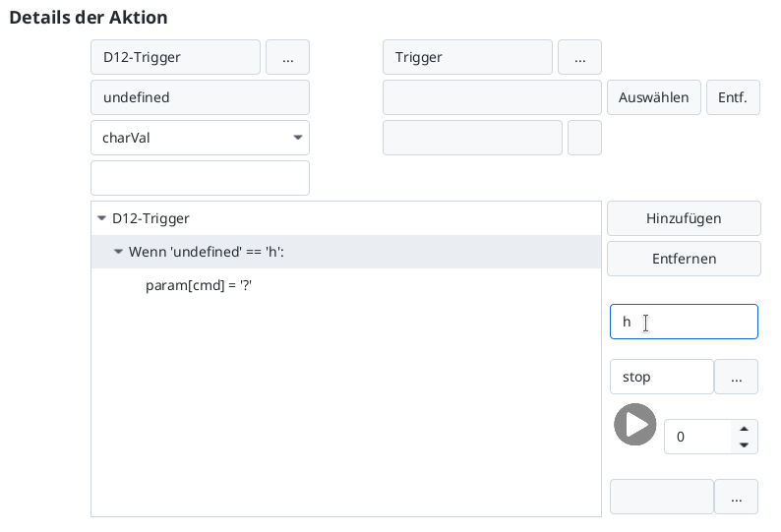Collapse the Wenn 'undefined' == 'h' node
The width and height of the screenshot is (781, 532).
click(x=118, y=253)
